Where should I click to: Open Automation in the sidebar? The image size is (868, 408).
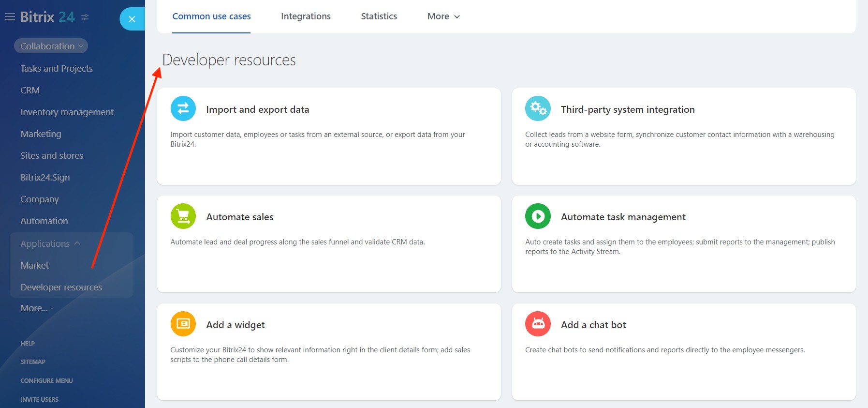[44, 221]
